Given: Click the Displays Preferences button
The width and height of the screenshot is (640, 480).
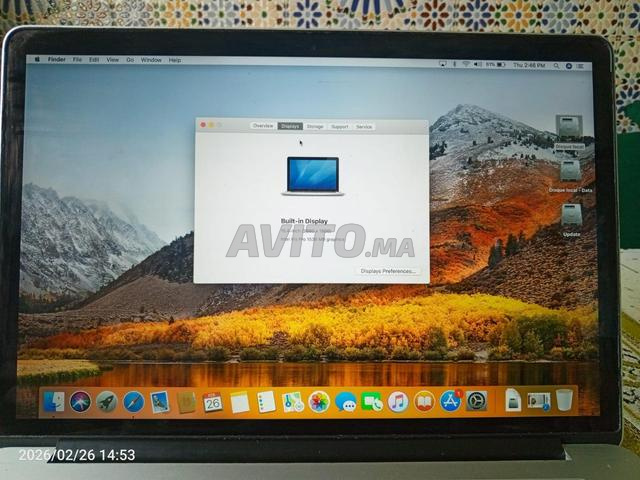Looking at the screenshot, I should [x=388, y=271].
